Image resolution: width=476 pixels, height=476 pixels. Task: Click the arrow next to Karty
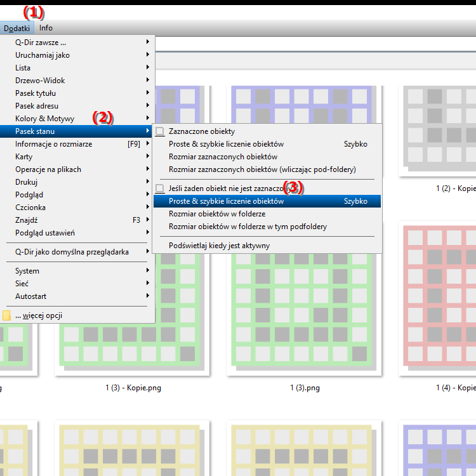point(148,156)
